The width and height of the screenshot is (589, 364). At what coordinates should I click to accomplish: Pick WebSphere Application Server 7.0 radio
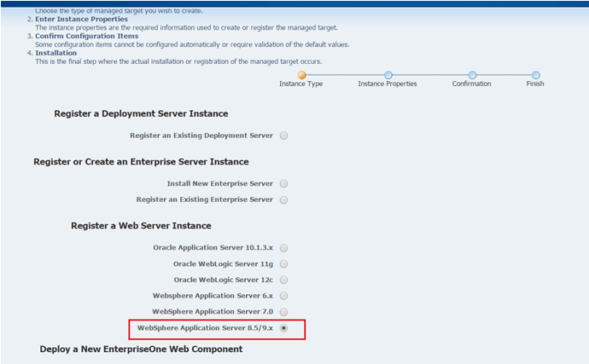(284, 312)
